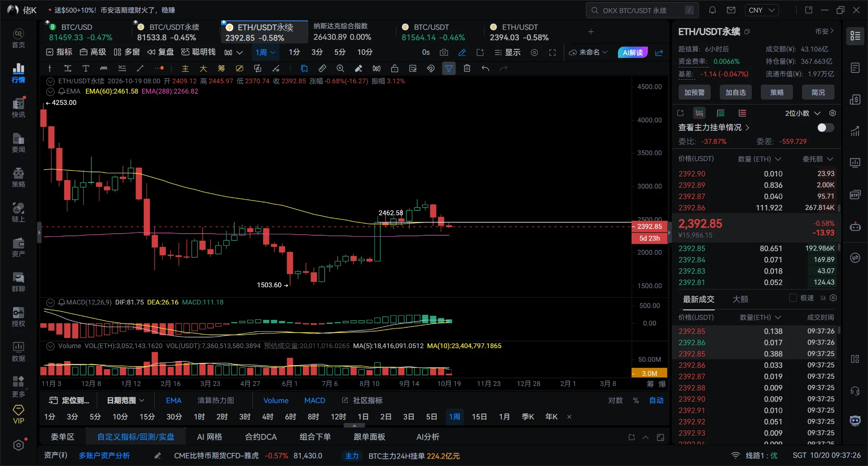The width and height of the screenshot is (868, 466).
Task: Click the 加自选 add to watchlist button
Action: click(x=735, y=92)
